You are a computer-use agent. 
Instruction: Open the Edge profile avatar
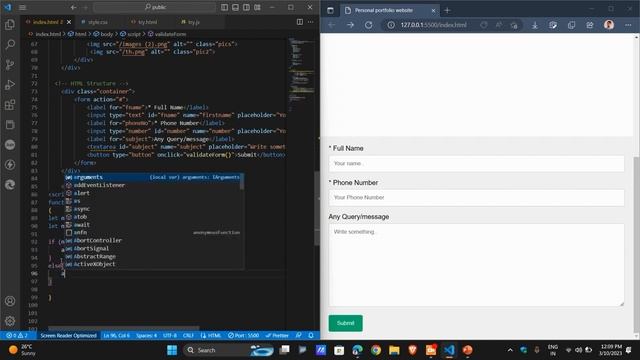(609, 25)
